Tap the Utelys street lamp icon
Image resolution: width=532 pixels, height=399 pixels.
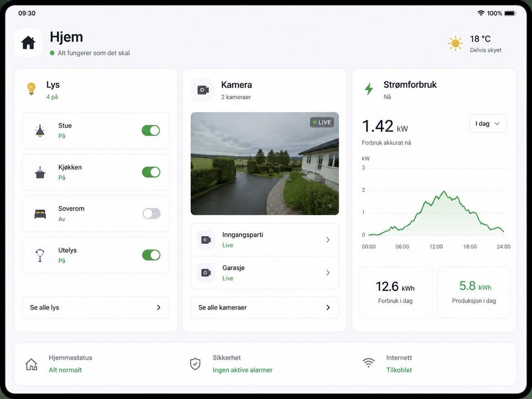point(40,255)
